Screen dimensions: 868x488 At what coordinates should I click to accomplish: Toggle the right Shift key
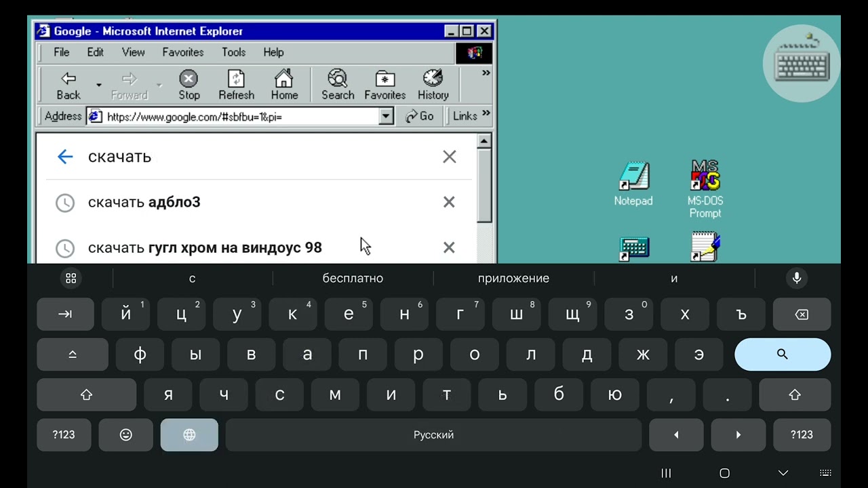[x=795, y=394]
